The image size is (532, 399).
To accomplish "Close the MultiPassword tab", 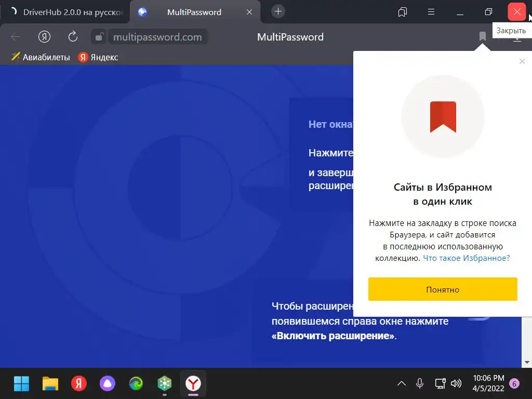I will 249,12.
